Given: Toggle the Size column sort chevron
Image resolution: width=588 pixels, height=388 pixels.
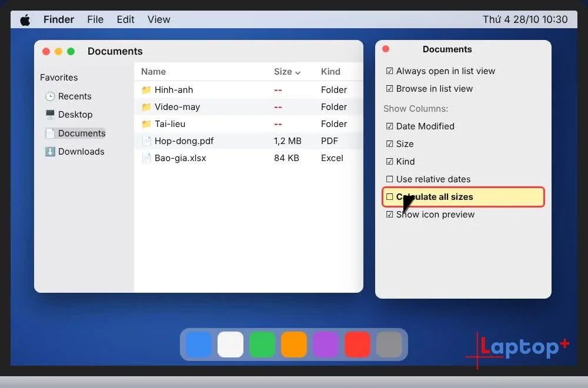Looking at the screenshot, I should [298, 73].
